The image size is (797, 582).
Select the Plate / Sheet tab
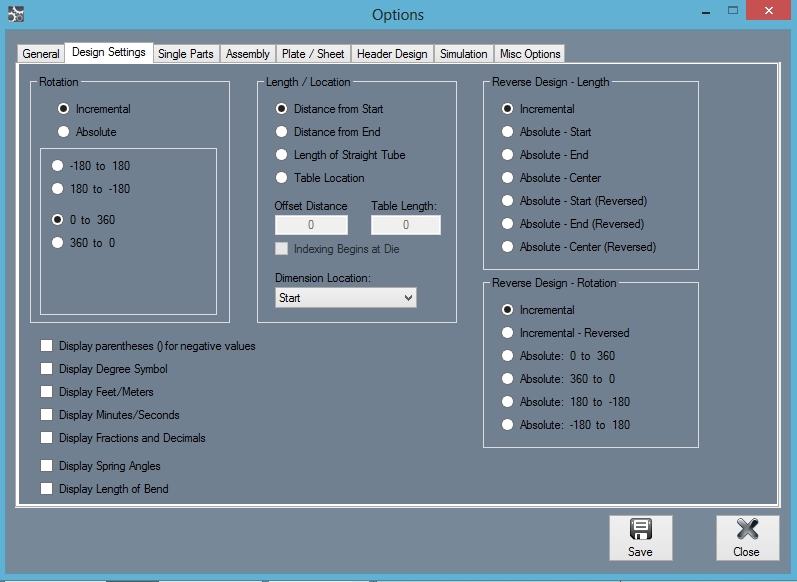point(313,54)
